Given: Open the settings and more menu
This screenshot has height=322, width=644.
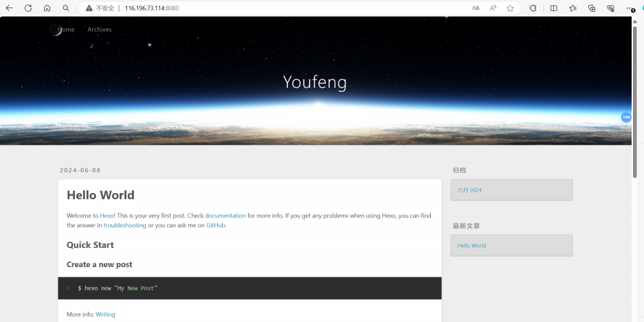Looking at the screenshot, I should pos(630,8).
